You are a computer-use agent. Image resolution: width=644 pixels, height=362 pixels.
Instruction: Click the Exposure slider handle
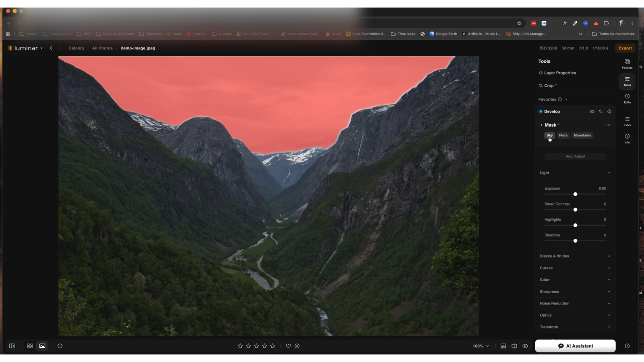(575, 194)
